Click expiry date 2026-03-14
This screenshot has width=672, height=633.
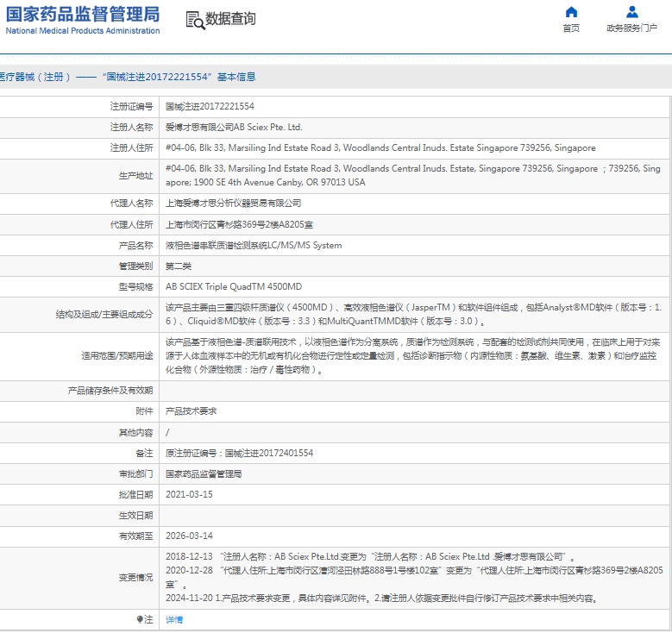[x=189, y=536]
